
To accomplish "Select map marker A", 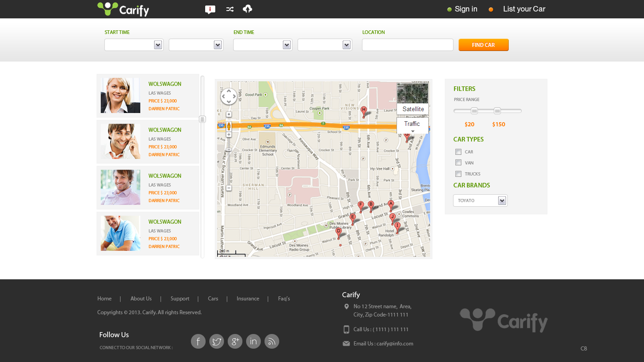I will [391, 205].
